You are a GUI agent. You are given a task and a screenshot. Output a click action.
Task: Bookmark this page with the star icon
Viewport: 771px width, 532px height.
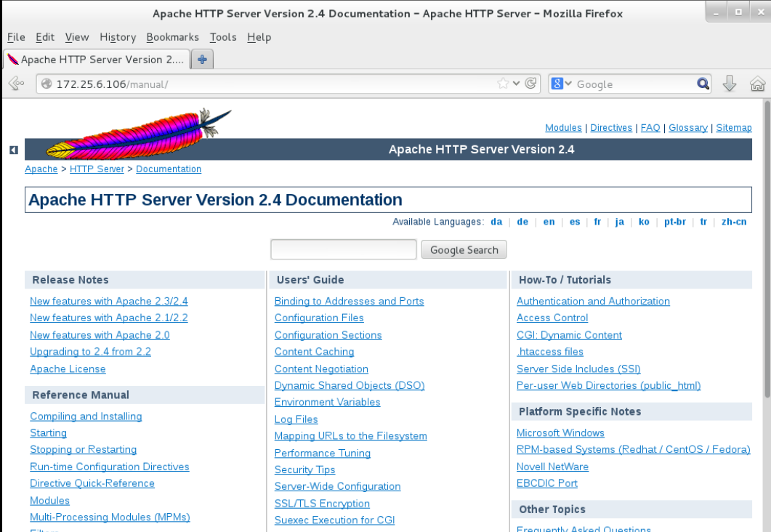[503, 83]
